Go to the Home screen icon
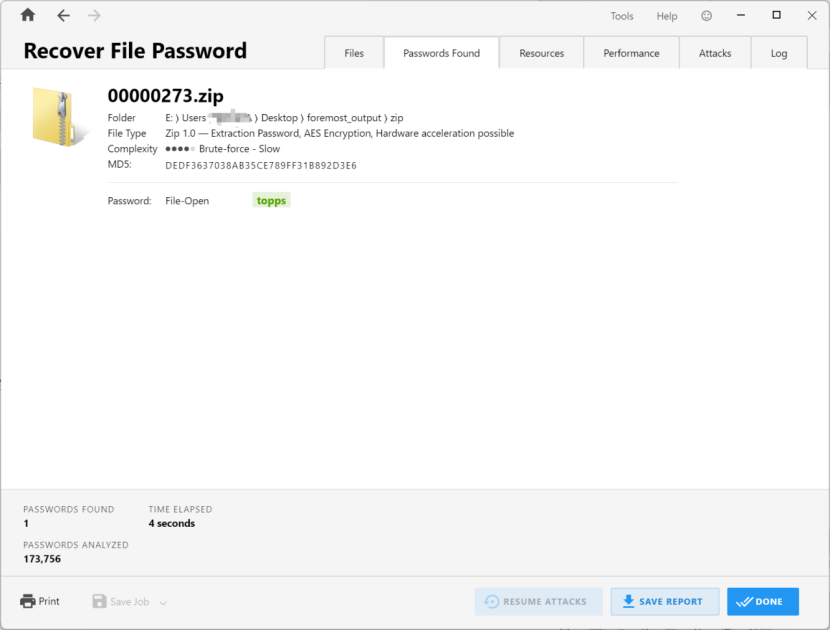 point(28,16)
